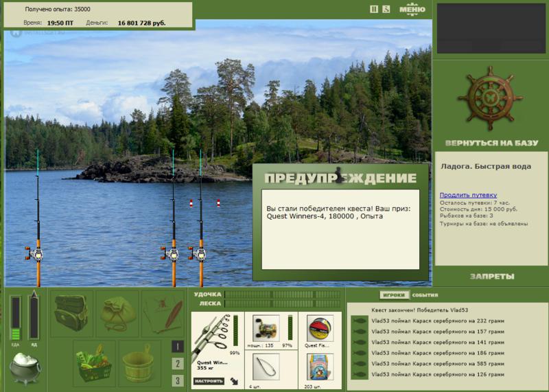Open the МЕНЮ menu
Screen dimensions: 549x392
pyautogui.click(x=412, y=9)
